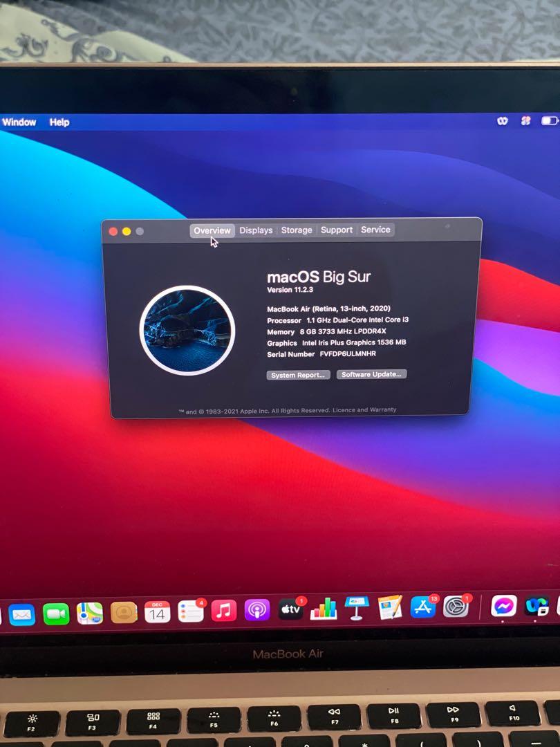This screenshot has width=560, height=747.
Task: Switch to the Storage tab
Action: click(297, 230)
